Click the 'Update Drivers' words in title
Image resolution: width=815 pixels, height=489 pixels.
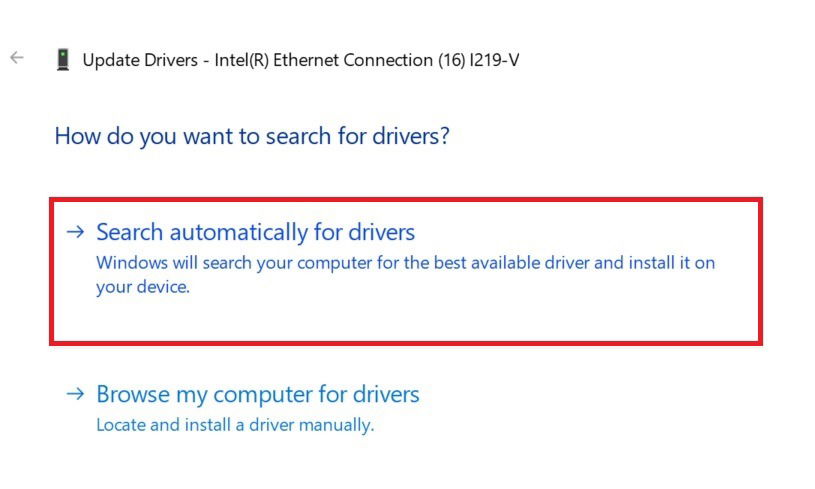[x=140, y=60]
